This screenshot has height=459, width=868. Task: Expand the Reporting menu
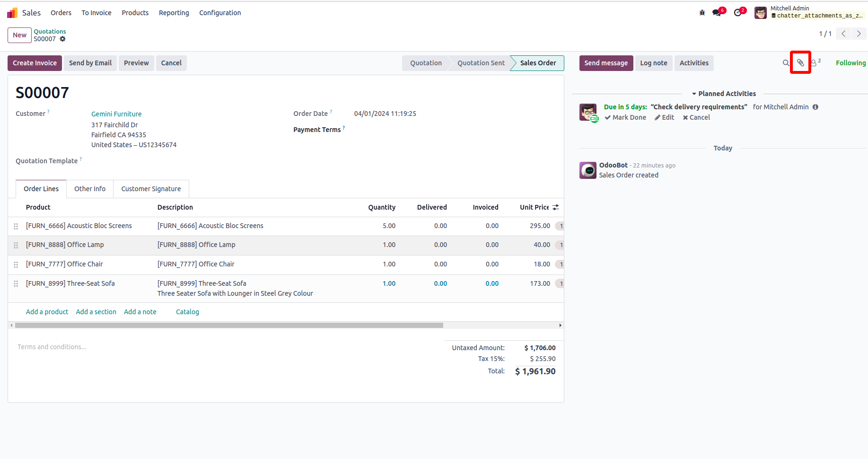coord(174,13)
